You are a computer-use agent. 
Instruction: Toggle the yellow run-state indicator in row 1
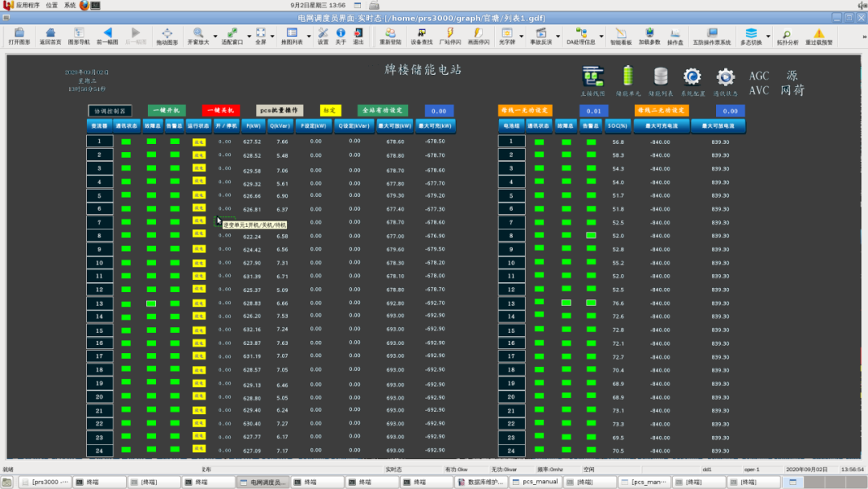199,142
